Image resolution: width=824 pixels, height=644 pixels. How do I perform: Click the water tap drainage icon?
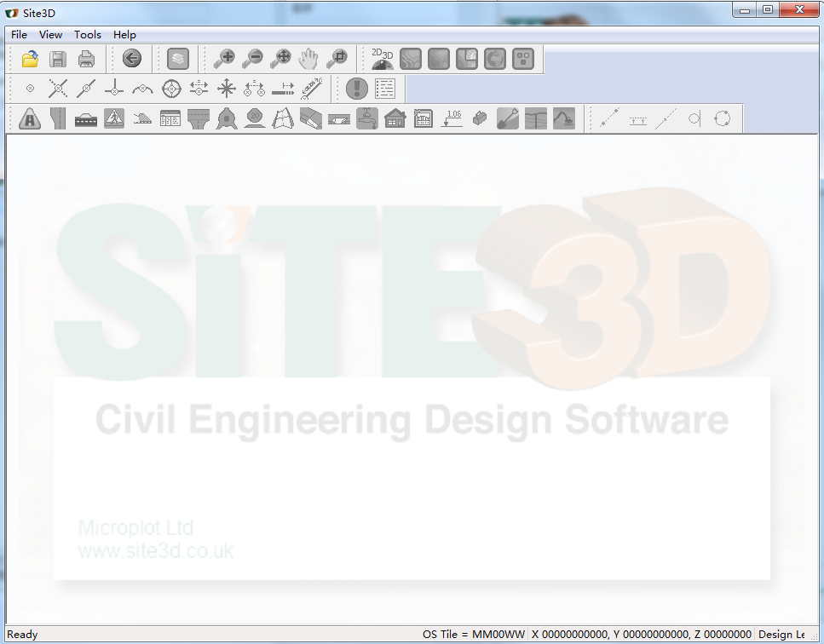click(367, 118)
